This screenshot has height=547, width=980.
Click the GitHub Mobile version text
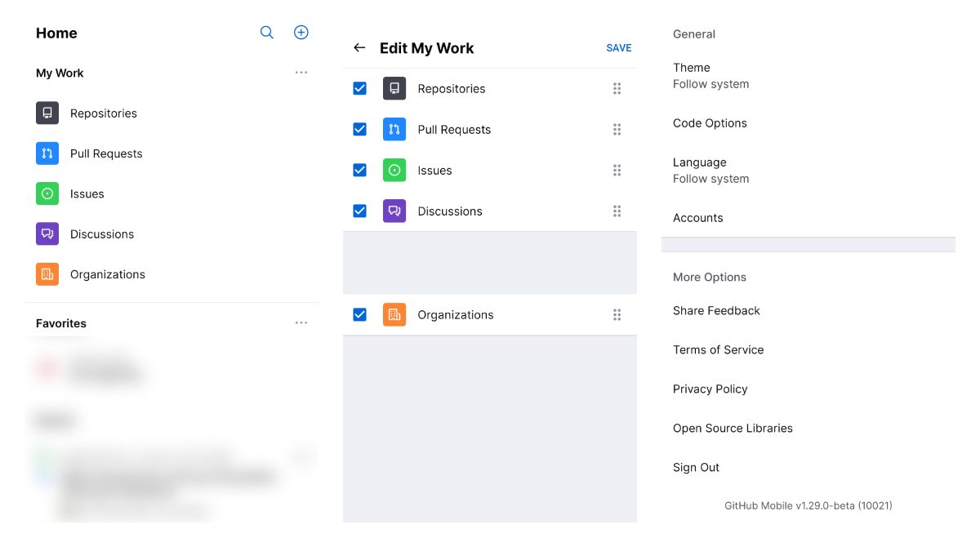point(808,506)
